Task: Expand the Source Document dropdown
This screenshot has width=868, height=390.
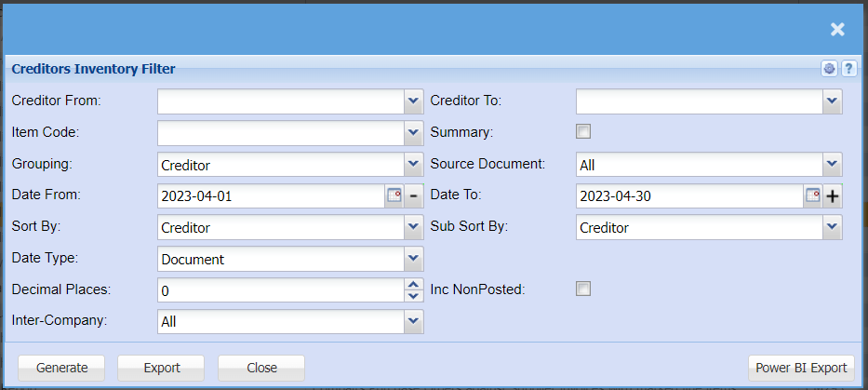Action: 833,164
